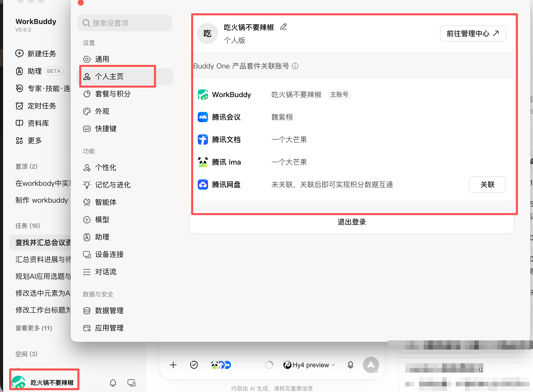Click the notification bell icon

(x=113, y=383)
